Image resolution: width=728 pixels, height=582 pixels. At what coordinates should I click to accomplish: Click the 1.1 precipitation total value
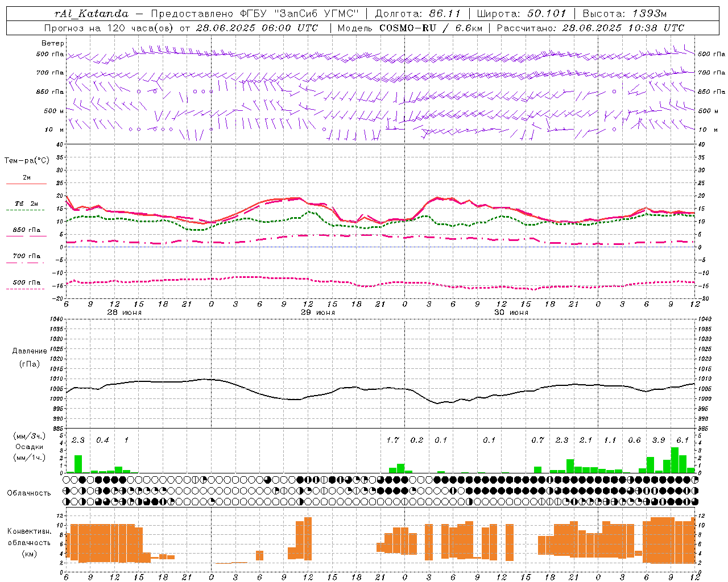(610, 440)
